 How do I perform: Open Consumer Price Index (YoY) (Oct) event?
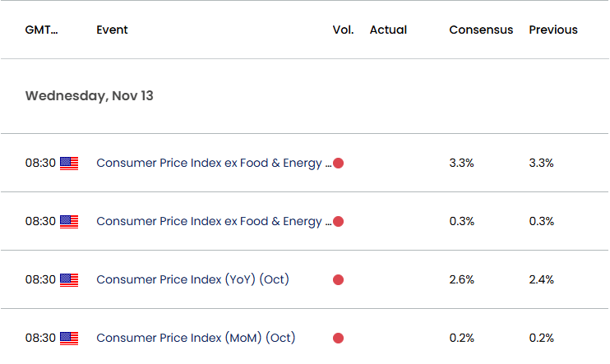(192, 279)
